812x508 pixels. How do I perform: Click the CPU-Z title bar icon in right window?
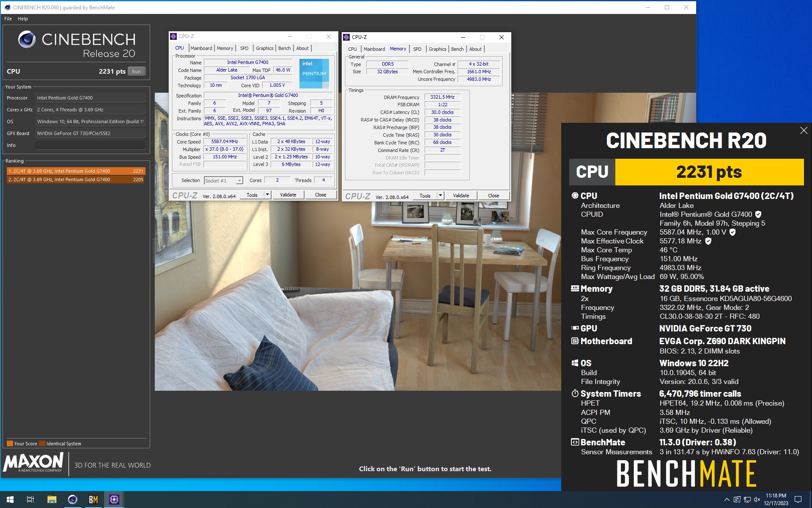pyautogui.click(x=346, y=37)
